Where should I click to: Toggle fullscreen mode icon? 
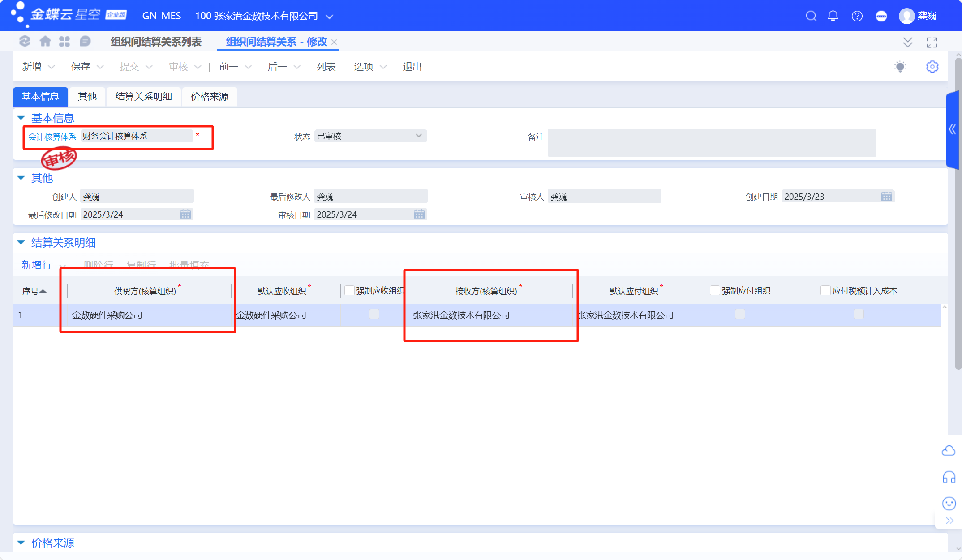[x=932, y=42]
